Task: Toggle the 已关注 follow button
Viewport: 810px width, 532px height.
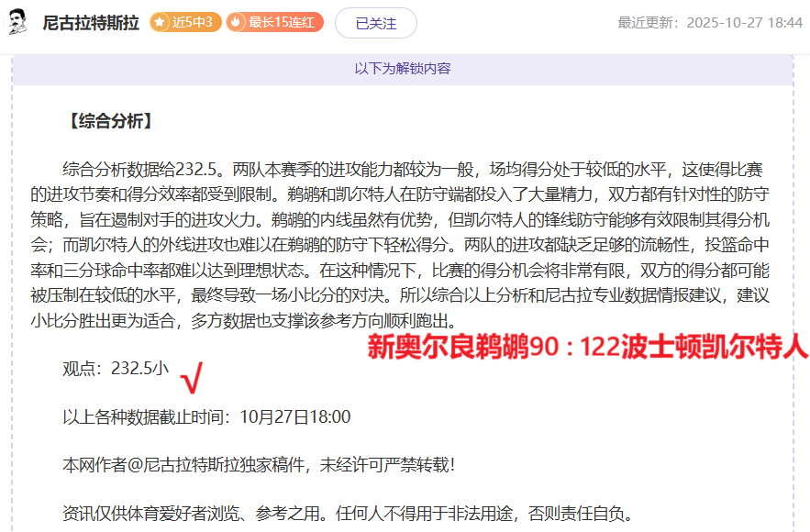Action: click(x=375, y=23)
